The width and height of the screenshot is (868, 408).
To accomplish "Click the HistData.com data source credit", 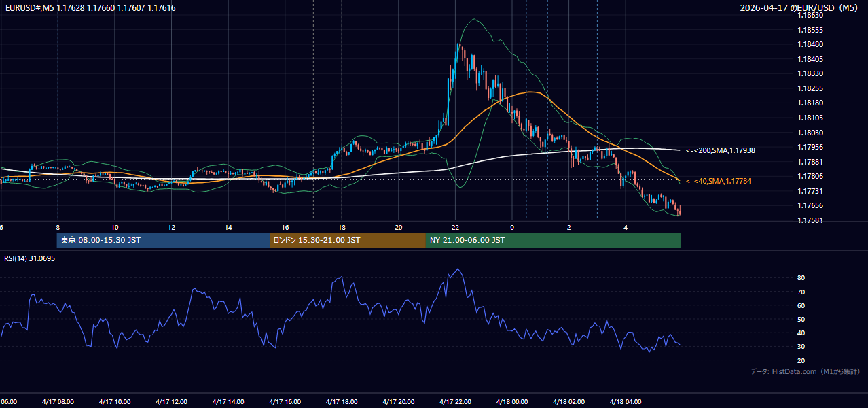I will (806, 371).
